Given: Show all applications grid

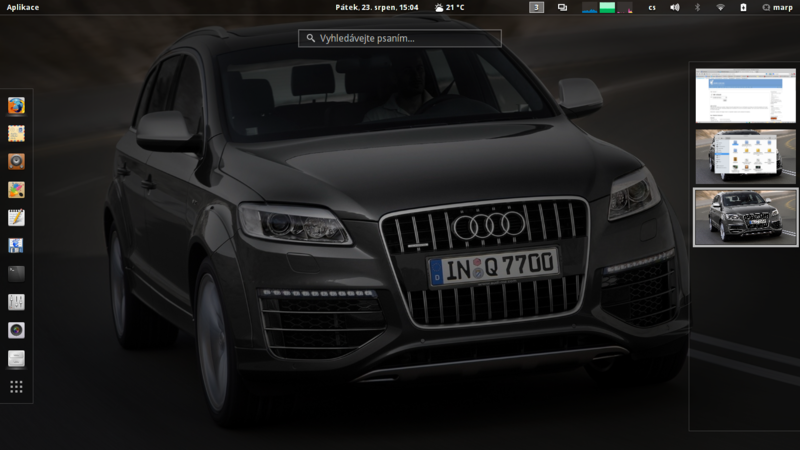Looking at the screenshot, I should 16,387.
